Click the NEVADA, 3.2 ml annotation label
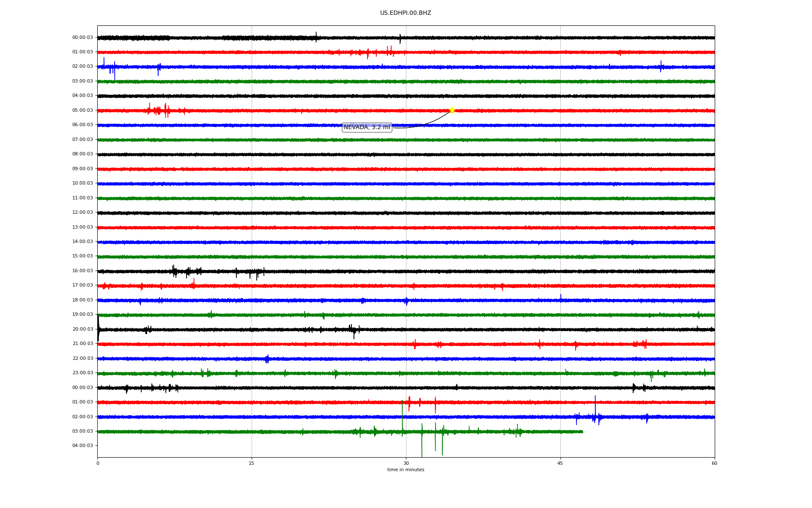This screenshot has width=812, height=508. click(367, 127)
